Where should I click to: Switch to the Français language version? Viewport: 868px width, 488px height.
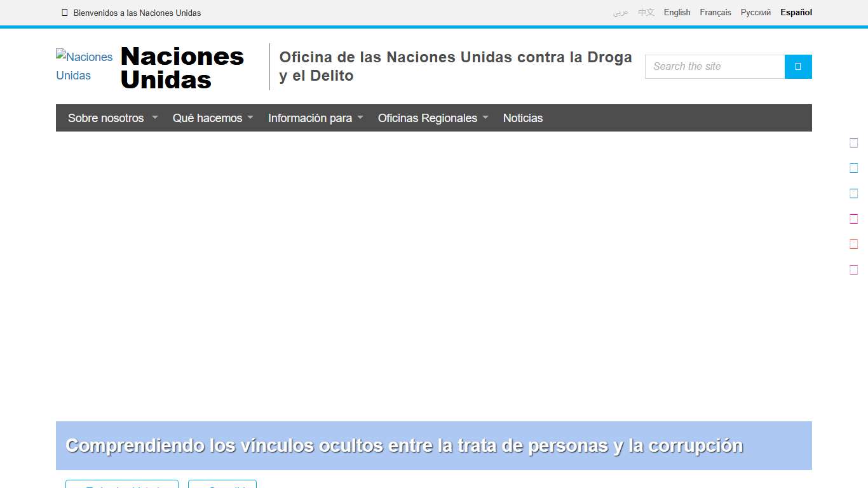click(715, 12)
